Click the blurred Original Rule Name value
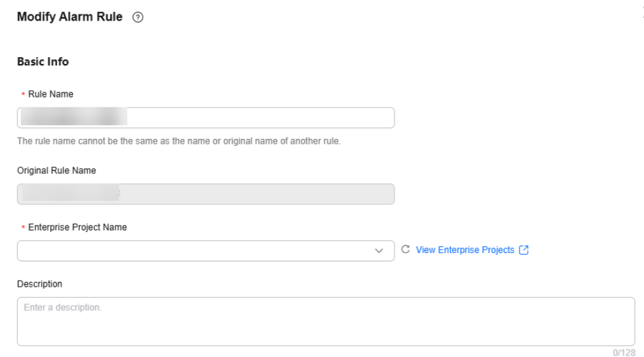The height and width of the screenshot is (357, 644). click(71, 193)
